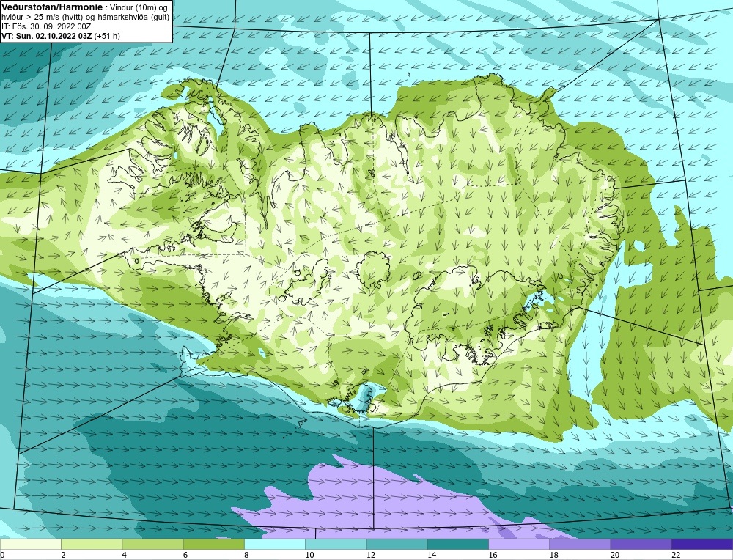Click the 16–18 m/s lavender legend swatch

(x=519, y=544)
